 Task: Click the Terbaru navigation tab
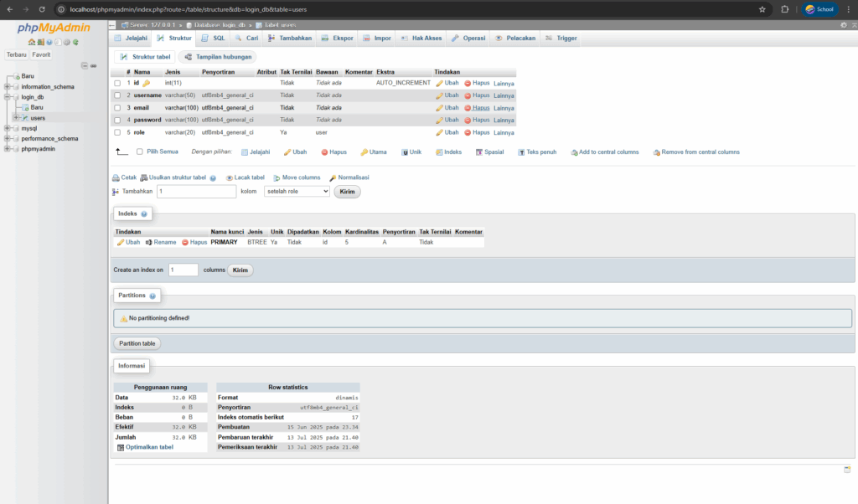point(17,54)
